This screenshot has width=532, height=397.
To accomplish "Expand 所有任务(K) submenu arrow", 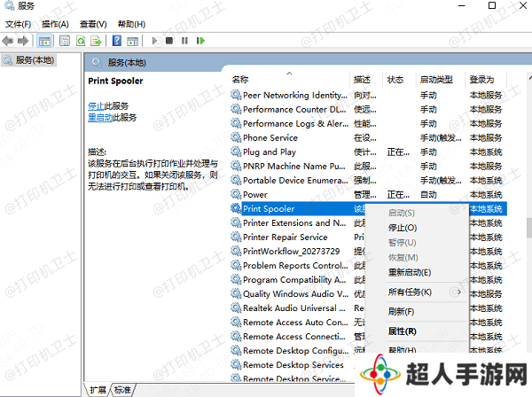I will tap(458, 292).
